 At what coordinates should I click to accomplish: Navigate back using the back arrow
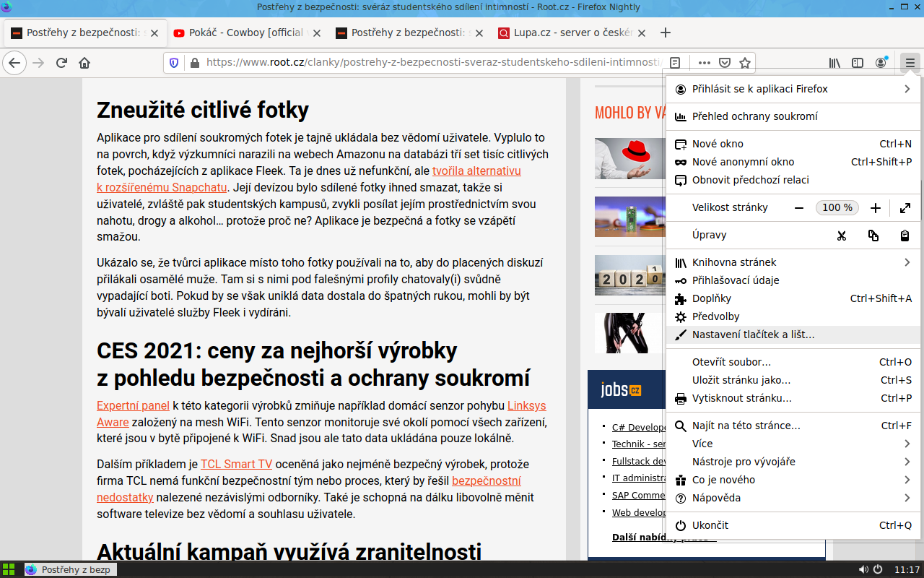tap(14, 63)
